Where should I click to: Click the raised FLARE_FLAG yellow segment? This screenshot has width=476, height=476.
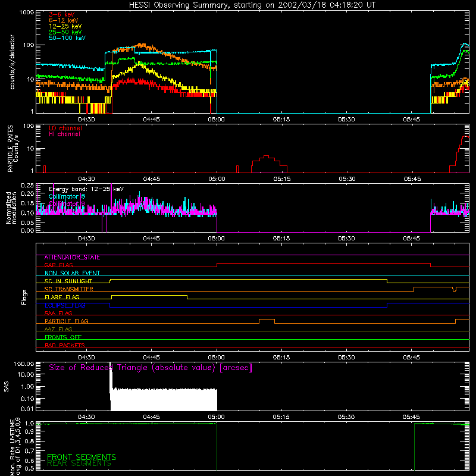click(149, 295)
